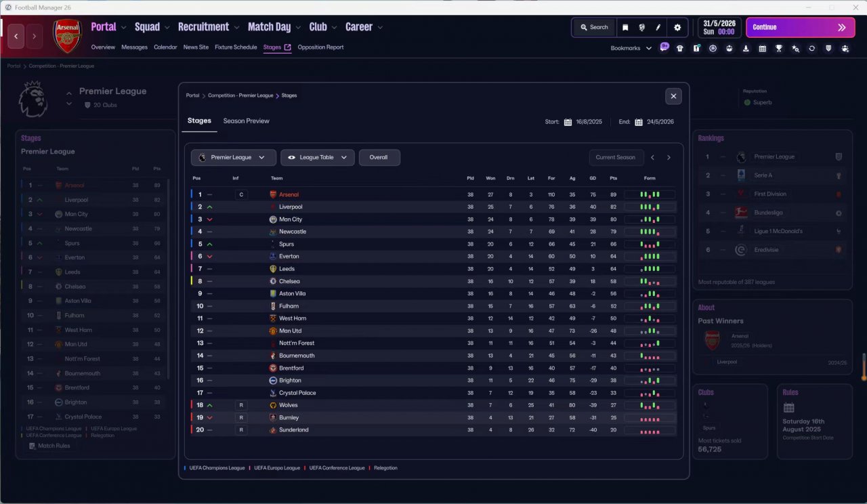Viewport: 867px width, 504px height.
Task: Open the League Table view dropdown
Action: (318, 158)
